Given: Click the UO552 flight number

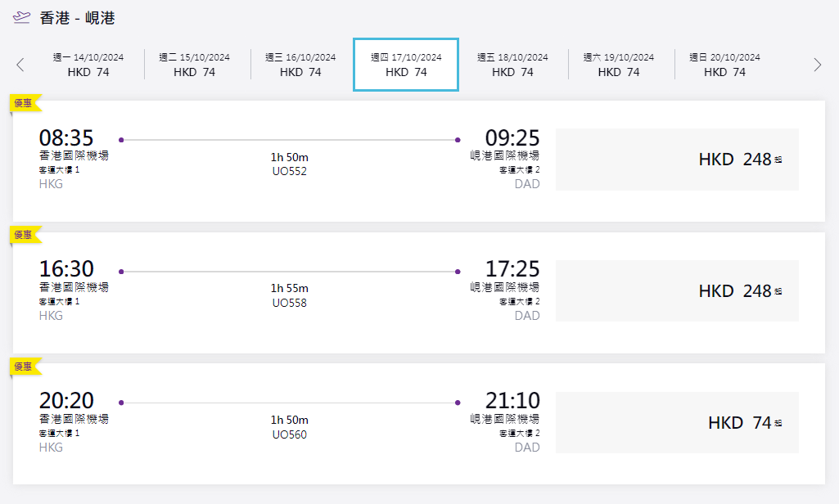Looking at the screenshot, I should point(289,171).
